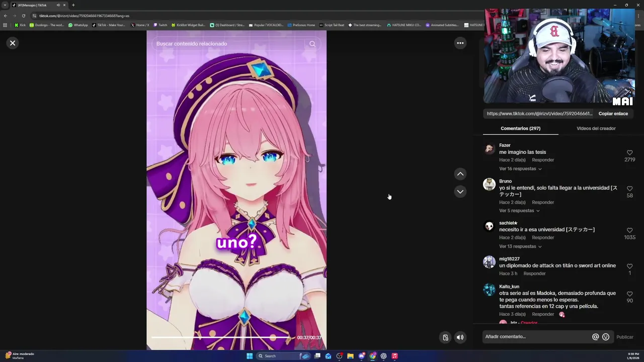Like mig18227's comment with heart icon
644x362 pixels.
tap(629, 266)
